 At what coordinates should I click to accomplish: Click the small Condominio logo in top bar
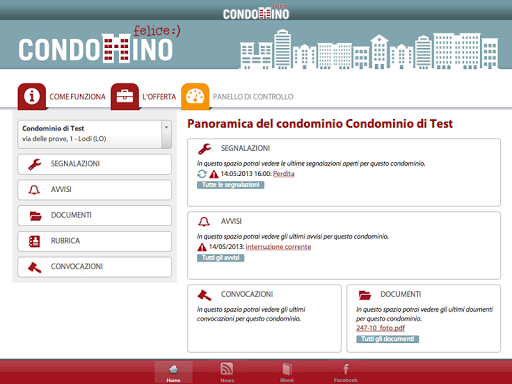pyautogui.click(x=256, y=12)
